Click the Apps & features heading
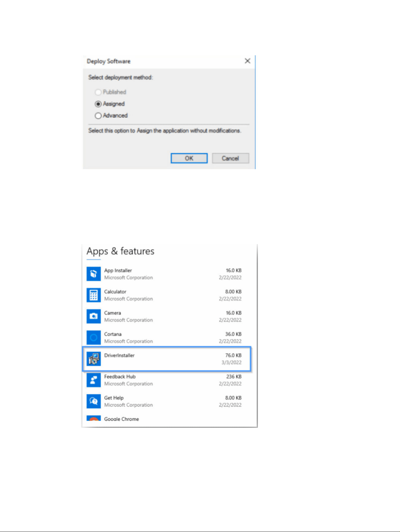 tap(120, 251)
